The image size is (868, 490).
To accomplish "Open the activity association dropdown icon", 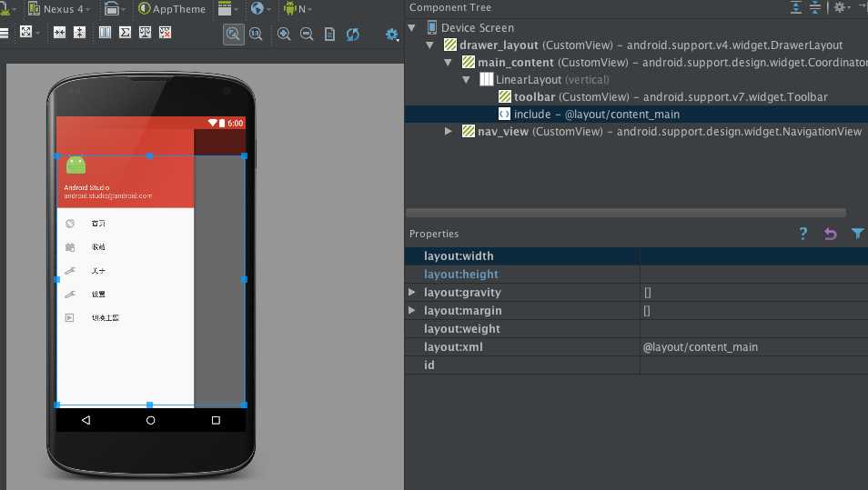I will (x=227, y=9).
